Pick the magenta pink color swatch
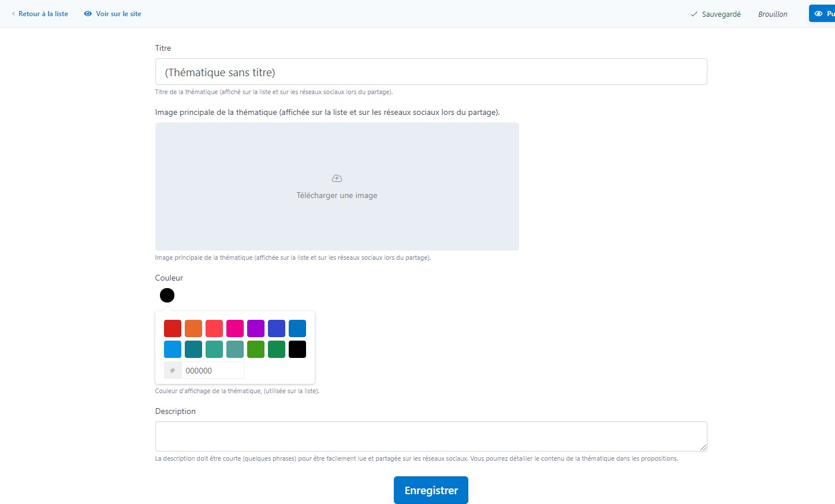 tap(235, 328)
